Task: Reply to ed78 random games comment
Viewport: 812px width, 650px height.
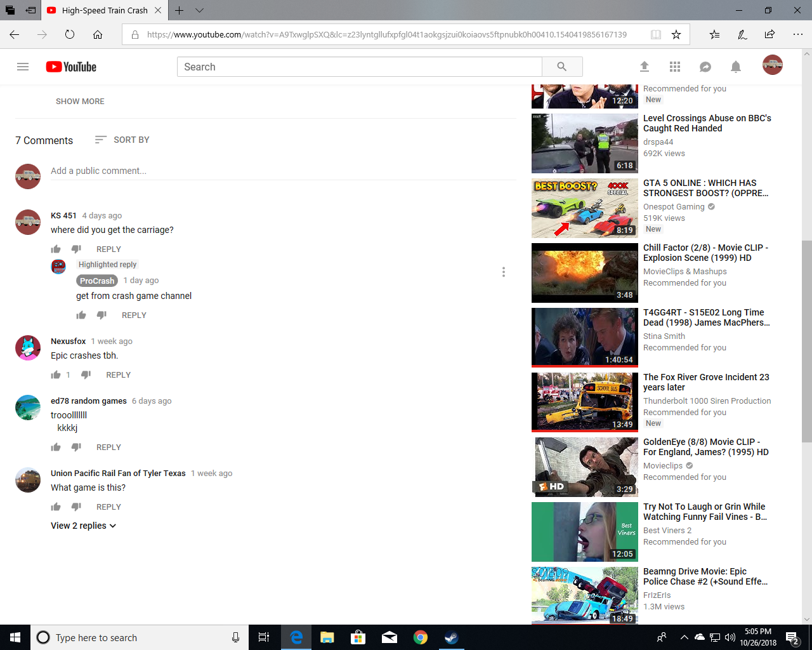Action: tap(108, 448)
